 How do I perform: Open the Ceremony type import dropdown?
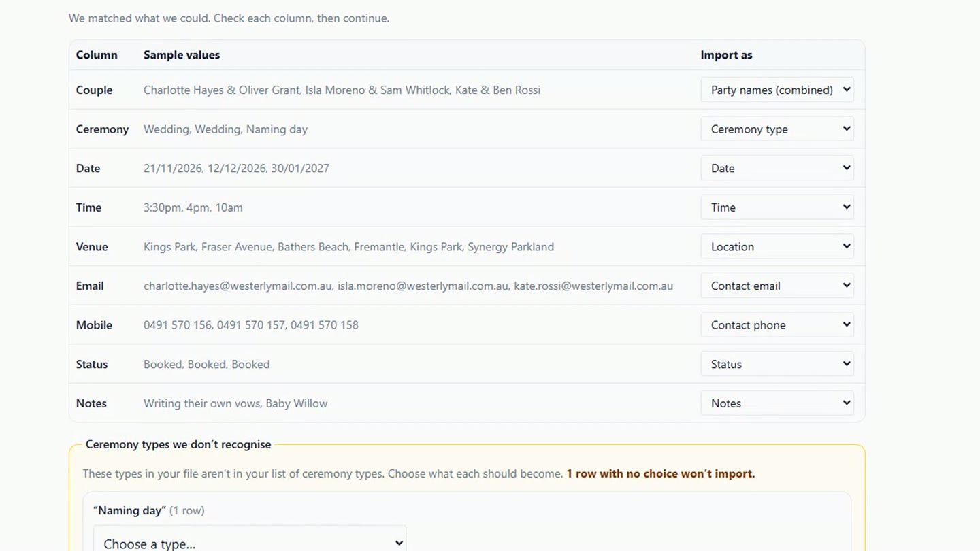[777, 129]
